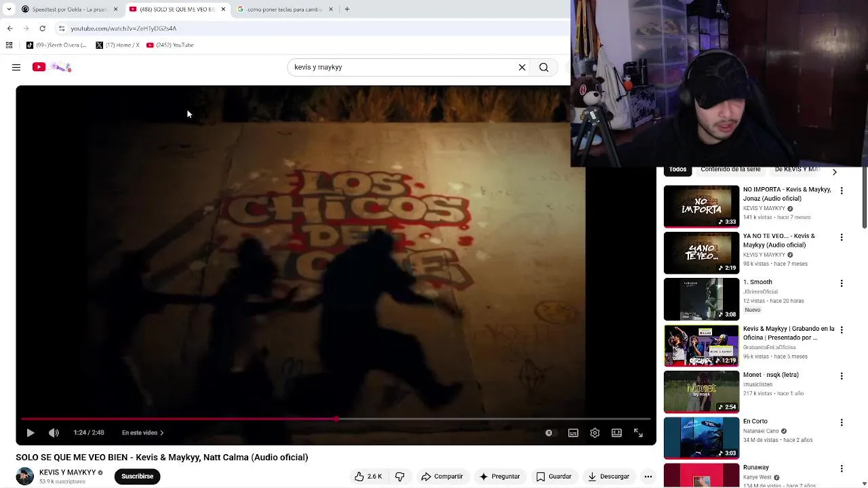The height and width of the screenshot is (488, 868).
Task: Open options menu for YA NO TE VEO video
Action: click(x=842, y=237)
